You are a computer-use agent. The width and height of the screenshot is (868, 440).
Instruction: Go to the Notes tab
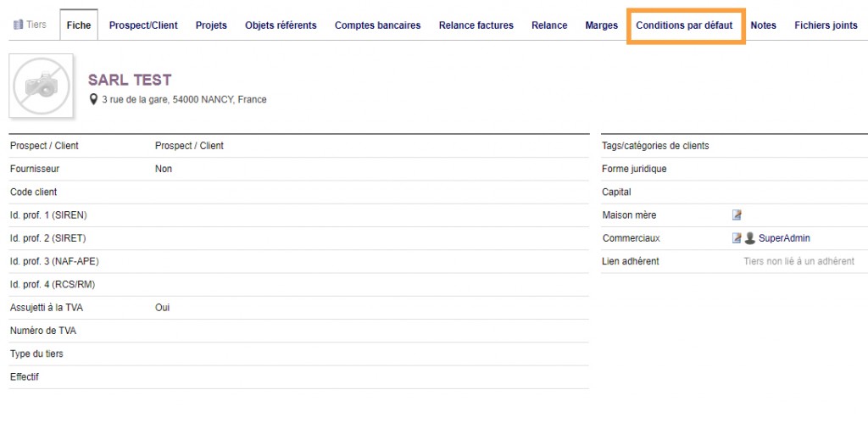pyautogui.click(x=763, y=25)
